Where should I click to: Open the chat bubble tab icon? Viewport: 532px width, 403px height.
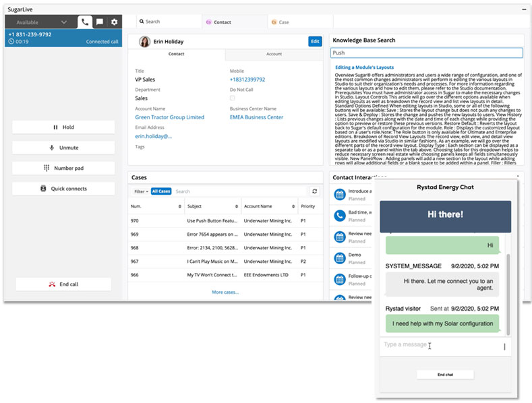pyautogui.click(x=100, y=22)
